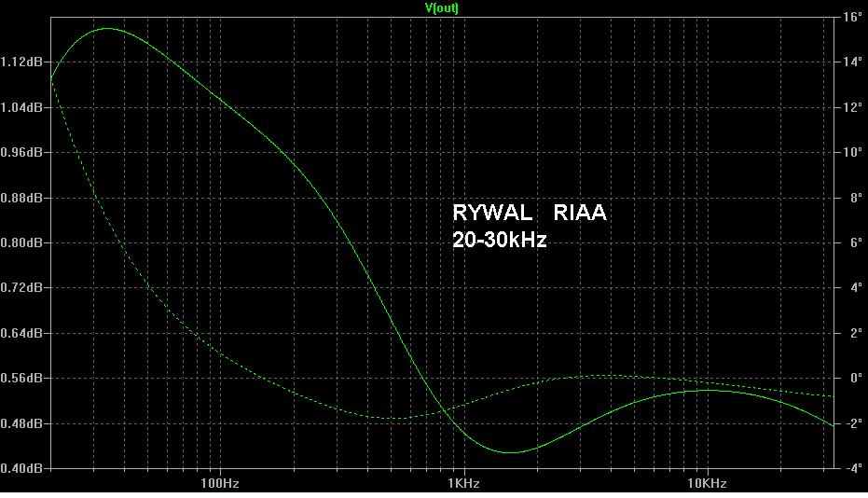
Task: Click the 0.56dB left axis label
Action: pyautogui.click(x=21, y=379)
